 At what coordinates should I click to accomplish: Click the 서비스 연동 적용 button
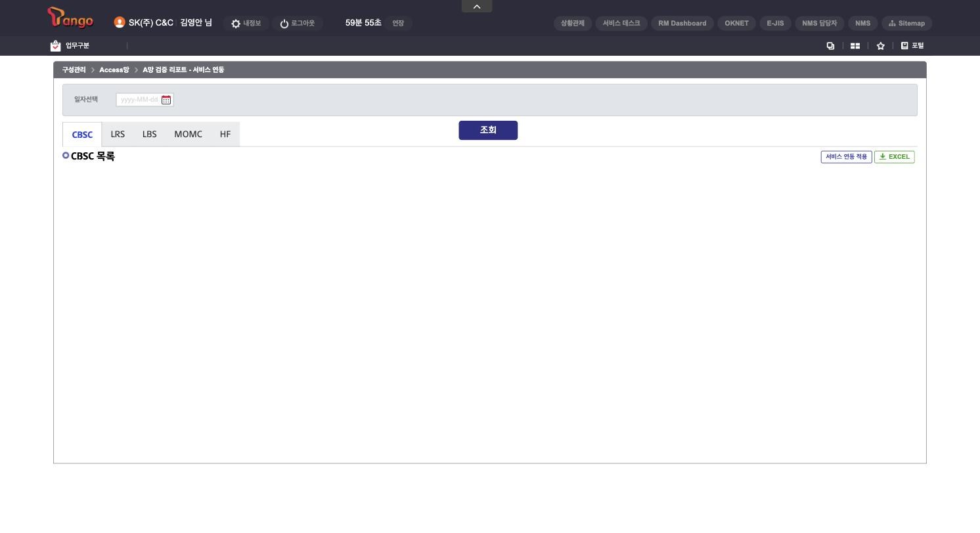point(847,157)
